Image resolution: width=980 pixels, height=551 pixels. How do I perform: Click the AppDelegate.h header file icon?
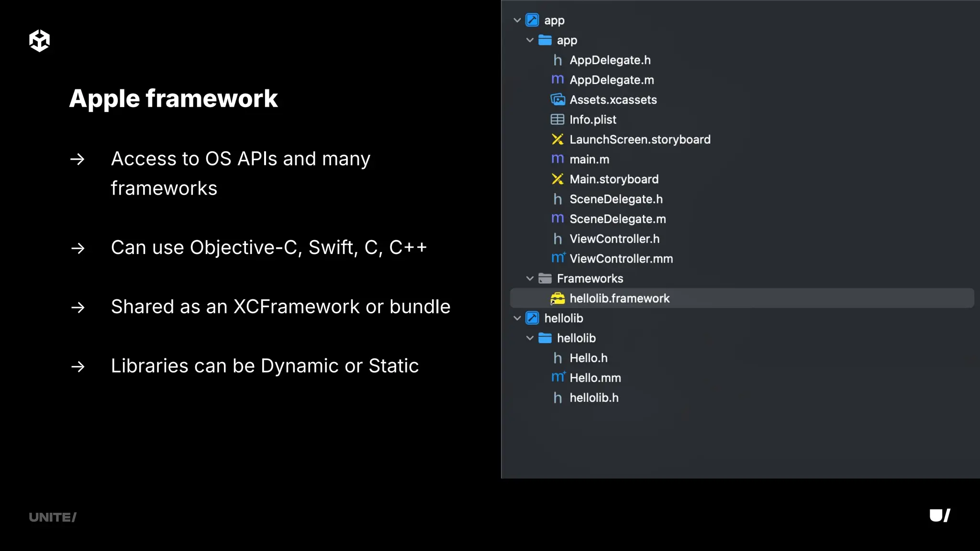point(557,60)
